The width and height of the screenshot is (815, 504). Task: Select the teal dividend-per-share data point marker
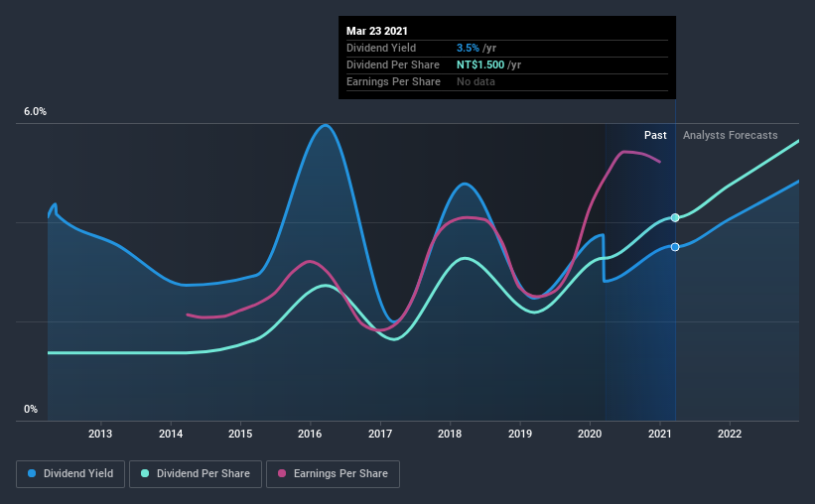[675, 217]
